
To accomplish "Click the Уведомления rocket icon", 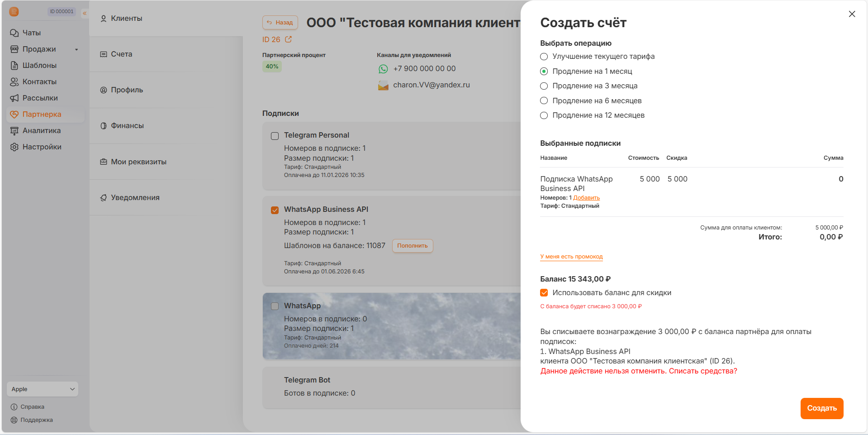I will coord(104,198).
